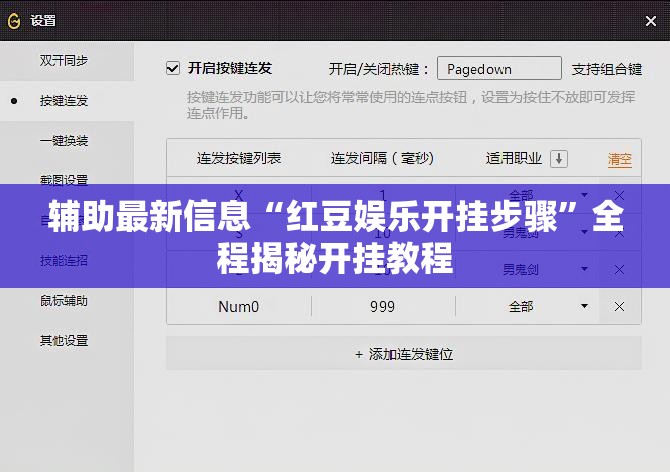The image size is (670, 472).
Task: Open the 一键换装 settings tab
Action: (64, 141)
